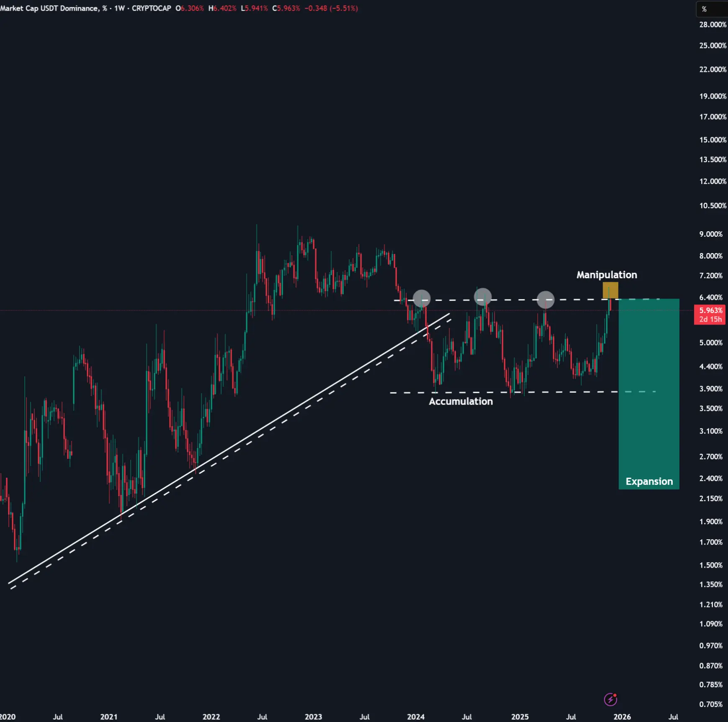Click the 2.400% price axis label

711,478
